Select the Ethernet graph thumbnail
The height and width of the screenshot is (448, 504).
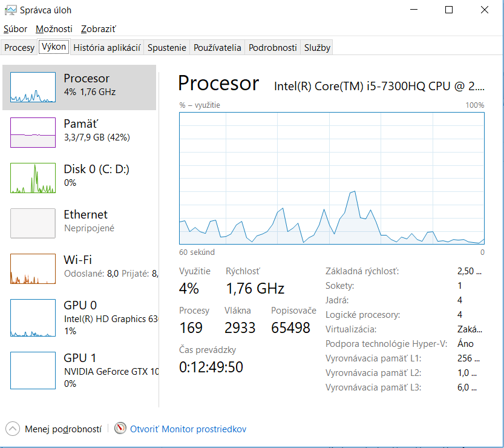point(33,223)
